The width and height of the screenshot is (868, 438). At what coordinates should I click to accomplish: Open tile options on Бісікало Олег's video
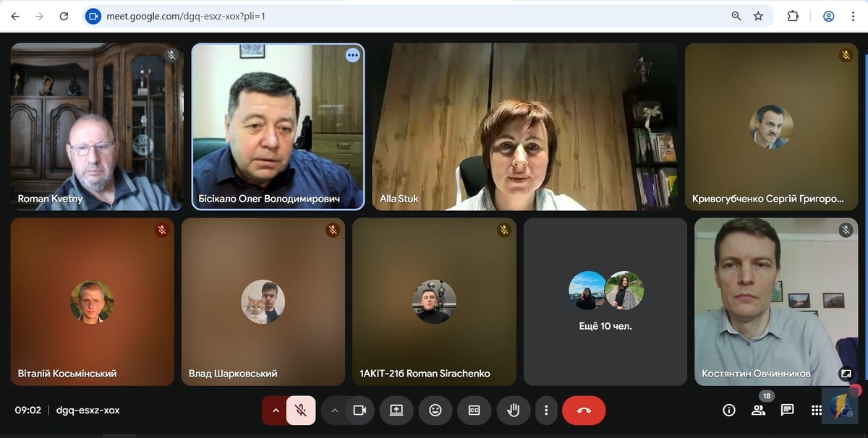pos(352,55)
